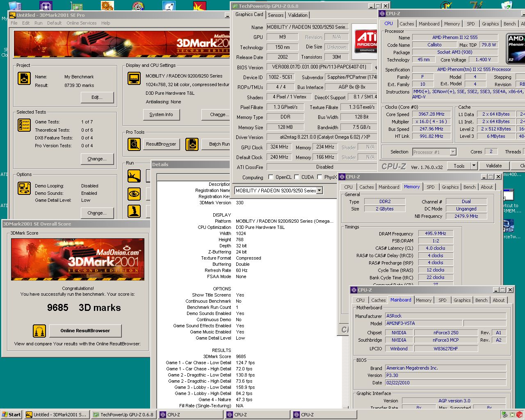
Task: Click the ResultBrowser button in Pro Tools
Action: 161,144
